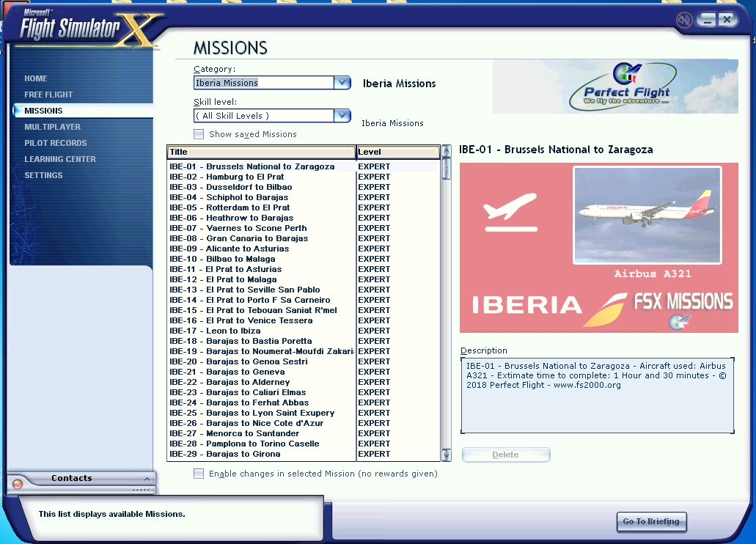Click the red Contacts status indicator
The image size is (756, 544).
pyautogui.click(x=18, y=484)
